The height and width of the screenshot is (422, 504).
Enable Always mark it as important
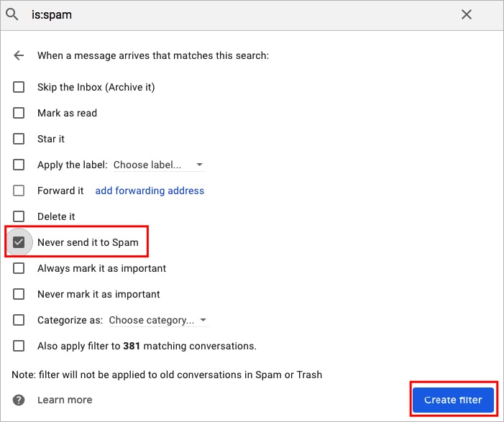[19, 268]
